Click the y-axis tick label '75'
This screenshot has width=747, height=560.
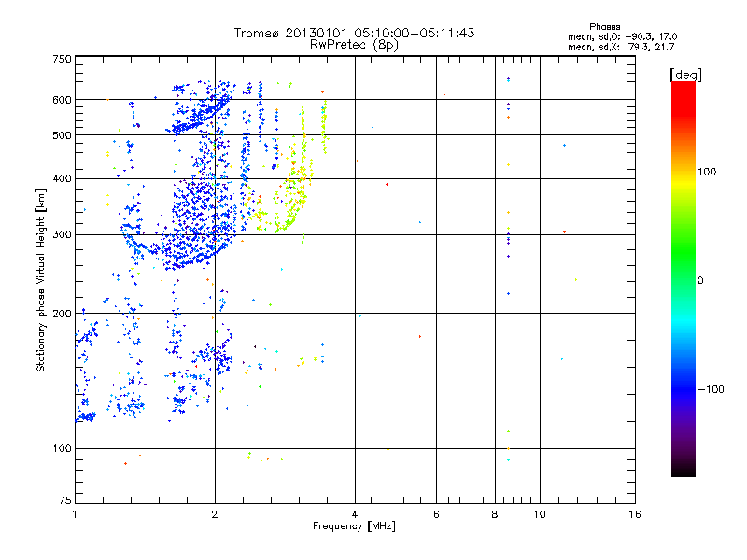65,500
